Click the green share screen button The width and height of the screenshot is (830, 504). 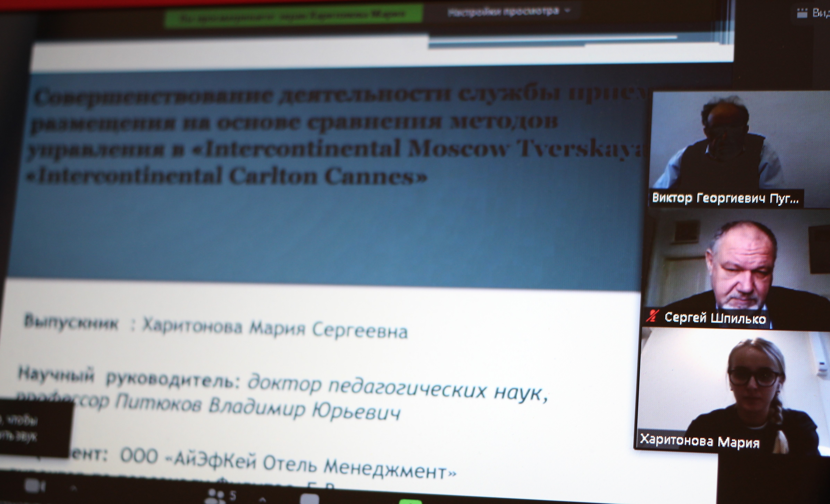pos(411,501)
